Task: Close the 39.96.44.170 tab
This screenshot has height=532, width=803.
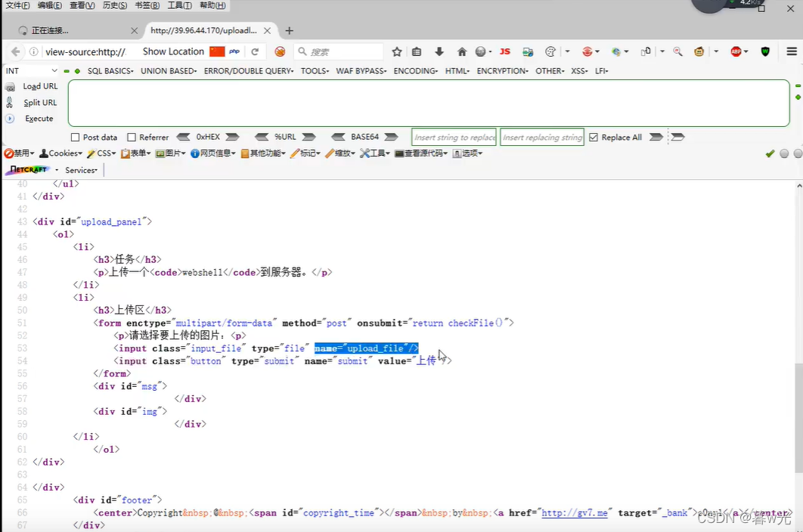Action: coord(268,31)
